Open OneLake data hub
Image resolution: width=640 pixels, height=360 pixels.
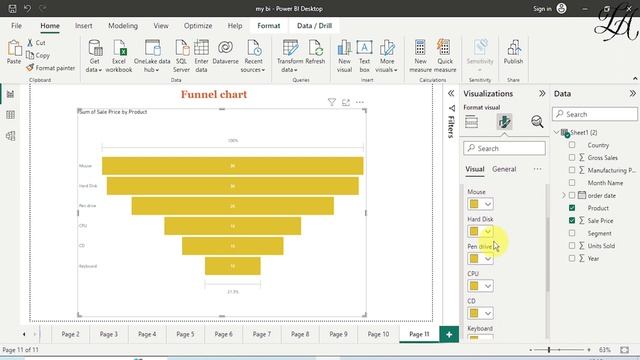(x=152, y=56)
